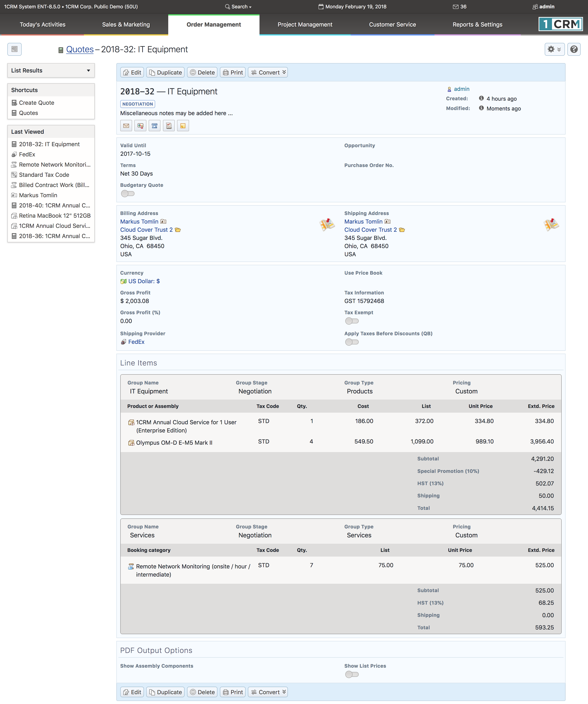Click the top Duplicate button
The width and height of the screenshot is (588, 704).
pyautogui.click(x=166, y=72)
